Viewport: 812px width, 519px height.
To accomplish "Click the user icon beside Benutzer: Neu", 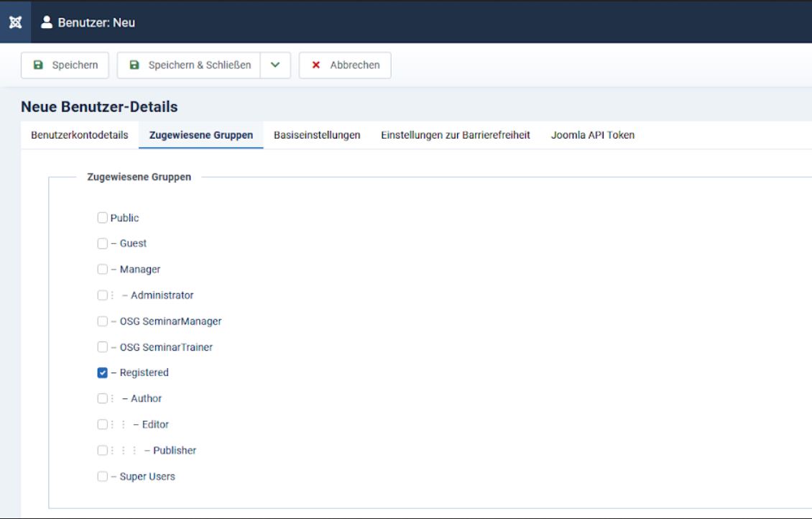I will (x=47, y=22).
